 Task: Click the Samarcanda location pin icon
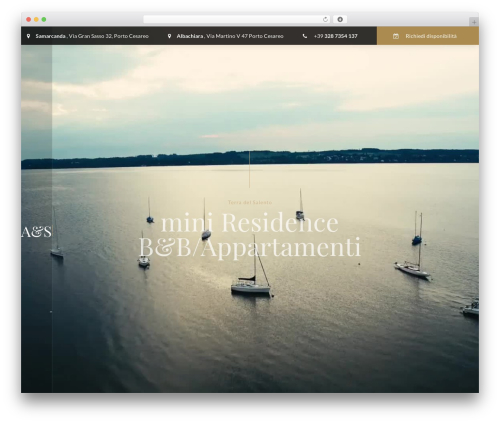point(28,36)
